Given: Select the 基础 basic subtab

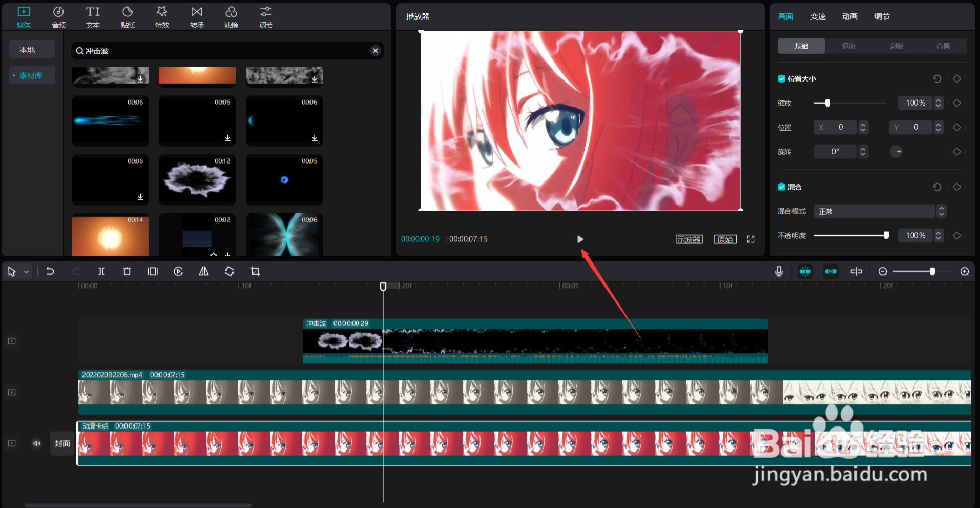Looking at the screenshot, I should click(801, 46).
